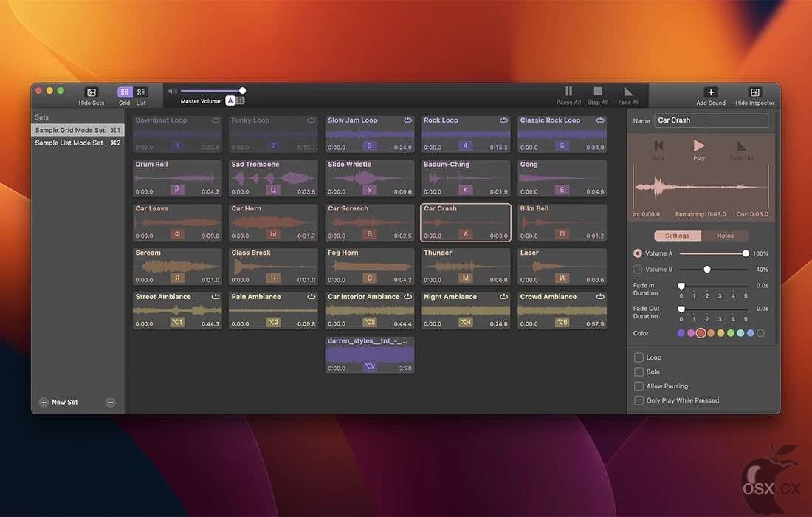Click the Fade In Duration slider
Screen dimensions: 812x517
point(714,286)
